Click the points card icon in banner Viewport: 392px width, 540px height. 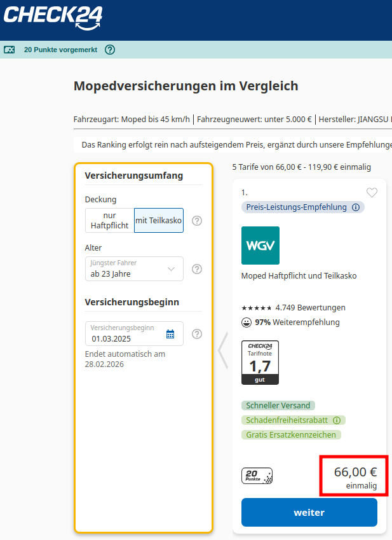coord(10,50)
